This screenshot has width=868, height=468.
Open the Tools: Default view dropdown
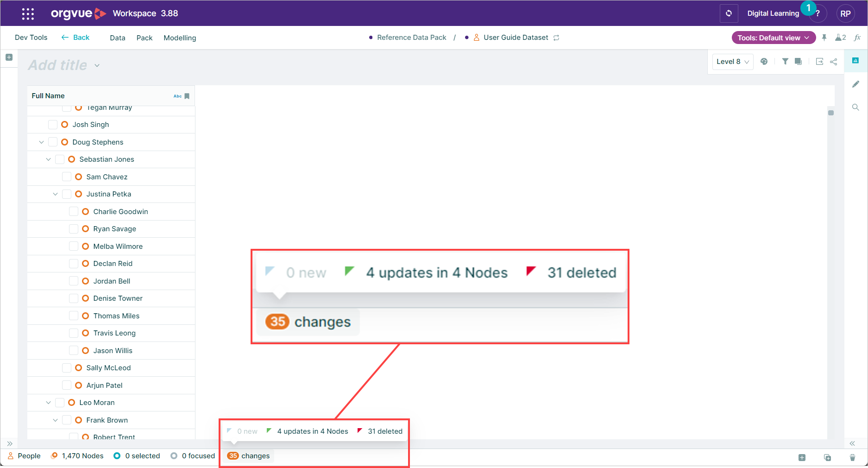(x=774, y=38)
